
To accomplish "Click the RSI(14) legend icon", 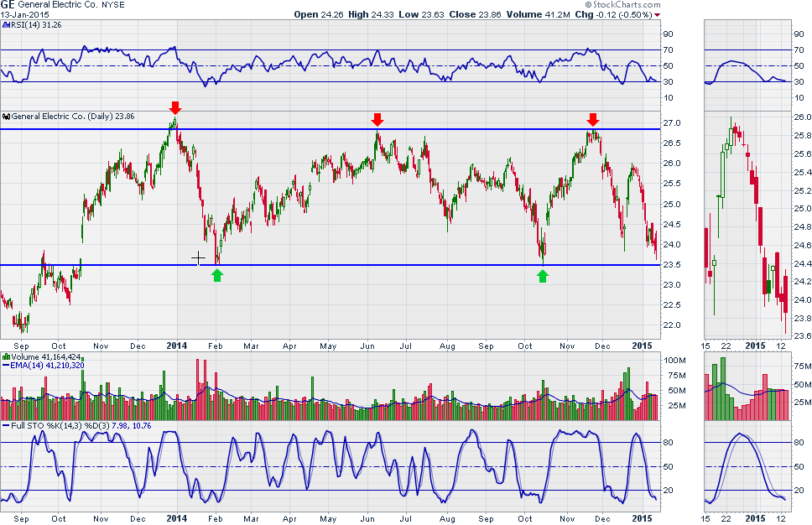I will point(5,25).
